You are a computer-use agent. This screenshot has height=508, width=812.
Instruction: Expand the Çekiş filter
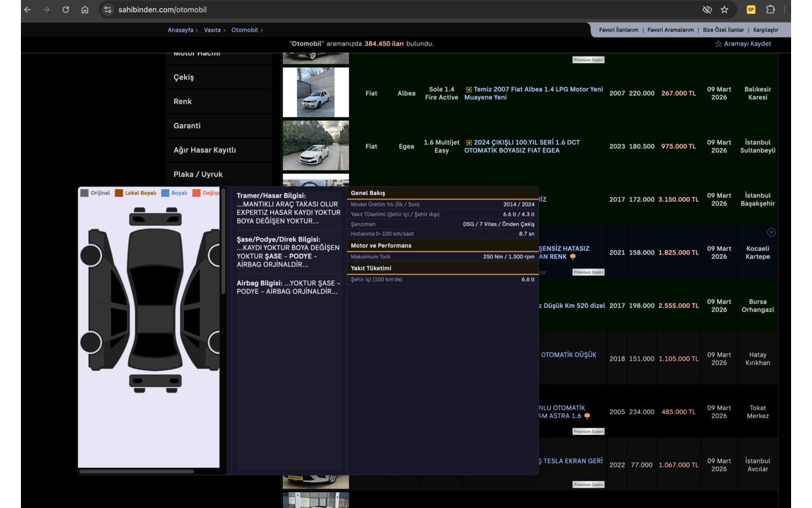coord(219,77)
